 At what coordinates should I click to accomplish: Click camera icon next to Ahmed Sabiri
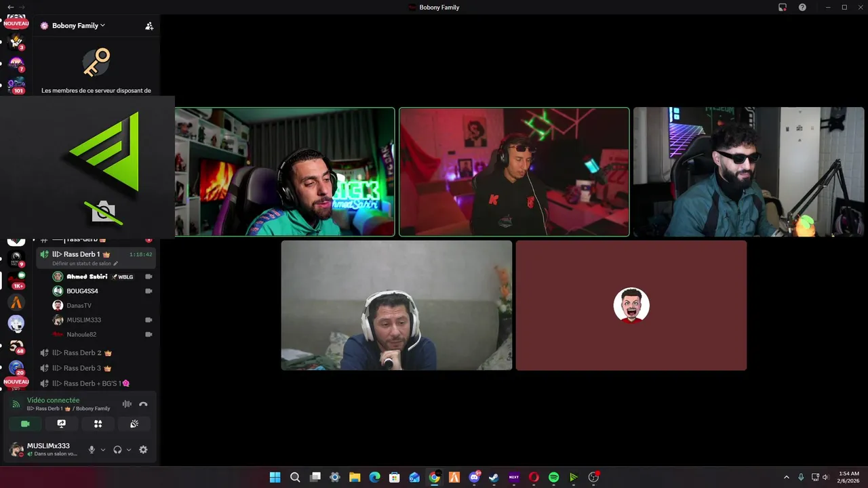149,277
